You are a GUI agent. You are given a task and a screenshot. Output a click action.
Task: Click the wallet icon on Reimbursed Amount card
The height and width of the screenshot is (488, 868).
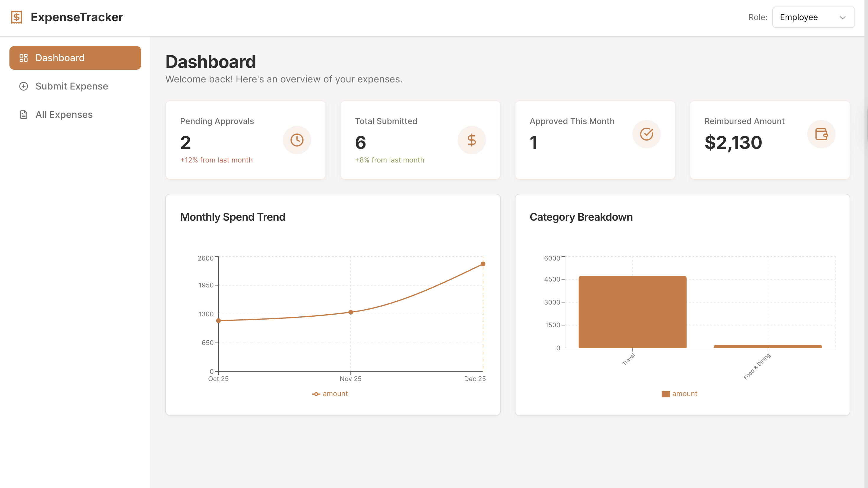(821, 134)
